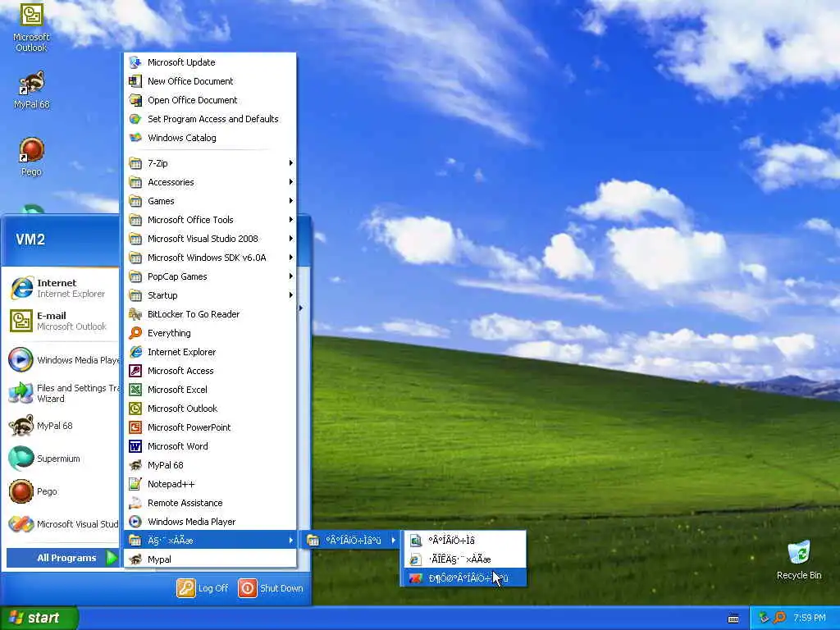Image resolution: width=840 pixels, height=630 pixels.
Task: Open MyPal 68 in the All Programs list
Action: point(210,465)
